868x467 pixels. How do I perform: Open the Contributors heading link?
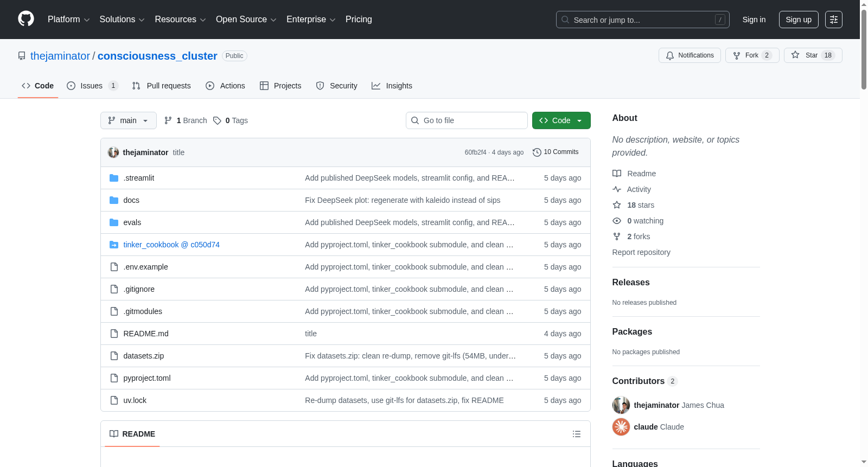tap(645, 381)
